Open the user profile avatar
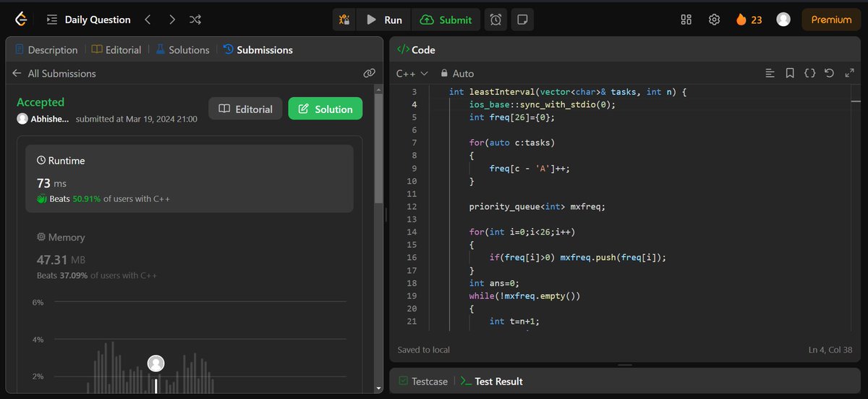Screen dimensions: 868x399 (783, 20)
